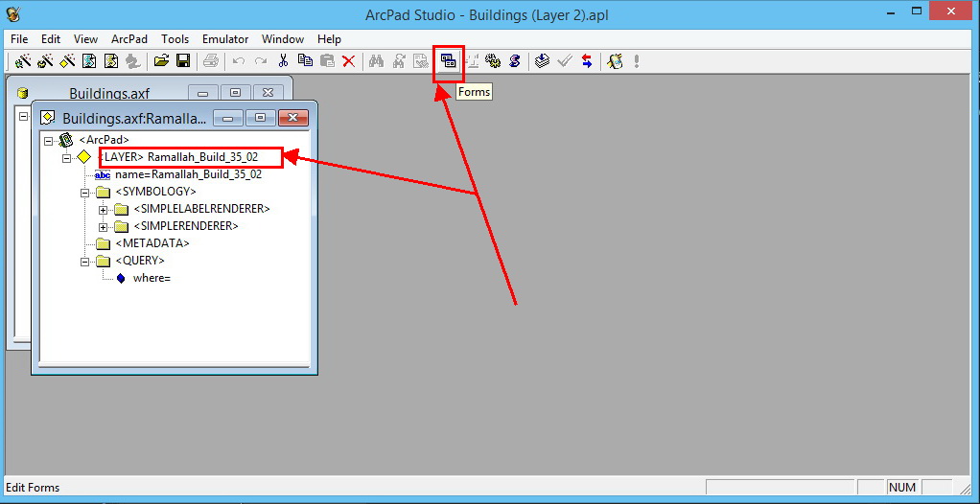
Task: Click the Redo arrow icon
Action: (x=261, y=60)
